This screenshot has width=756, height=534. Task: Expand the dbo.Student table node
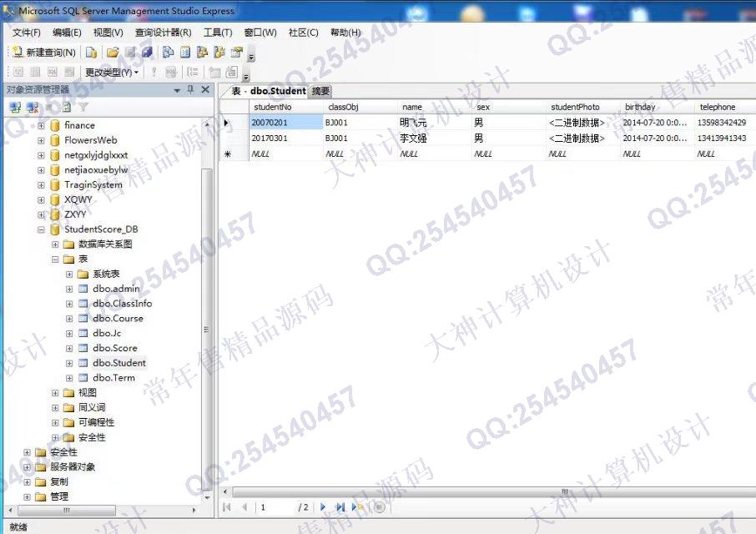tap(69, 363)
